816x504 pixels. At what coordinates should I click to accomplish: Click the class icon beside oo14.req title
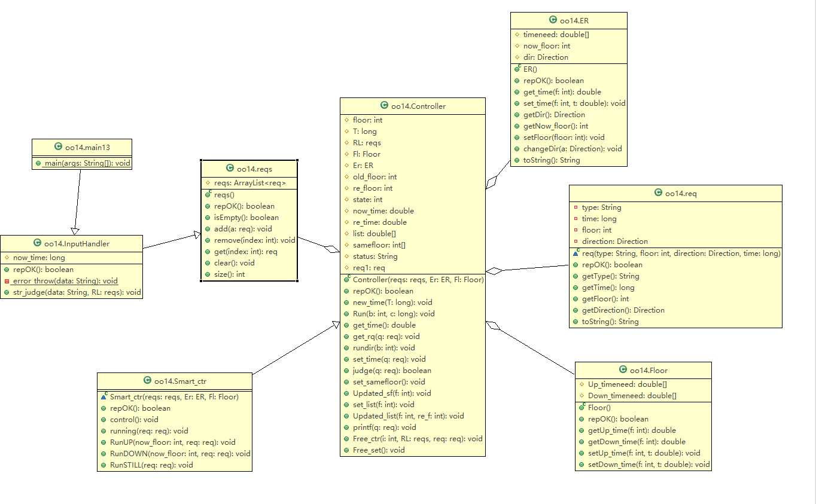pyautogui.click(x=659, y=193)
